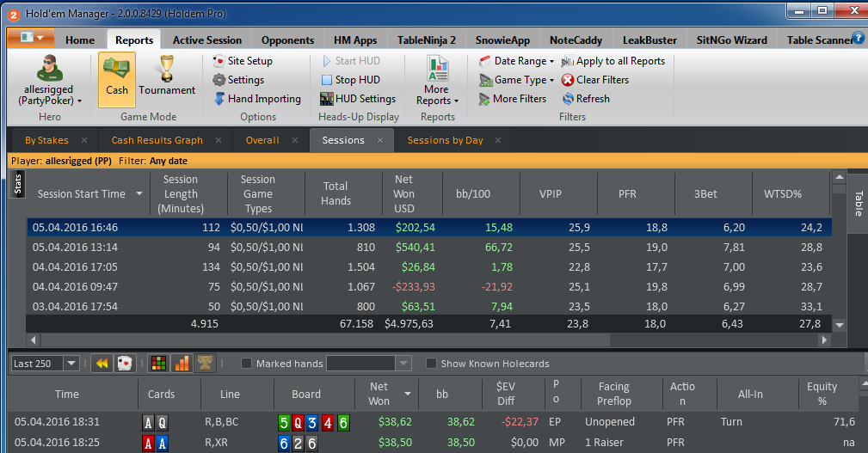The image size is (868, 453).
Task: Select Tournament game mode trophy
Action: 167,76
